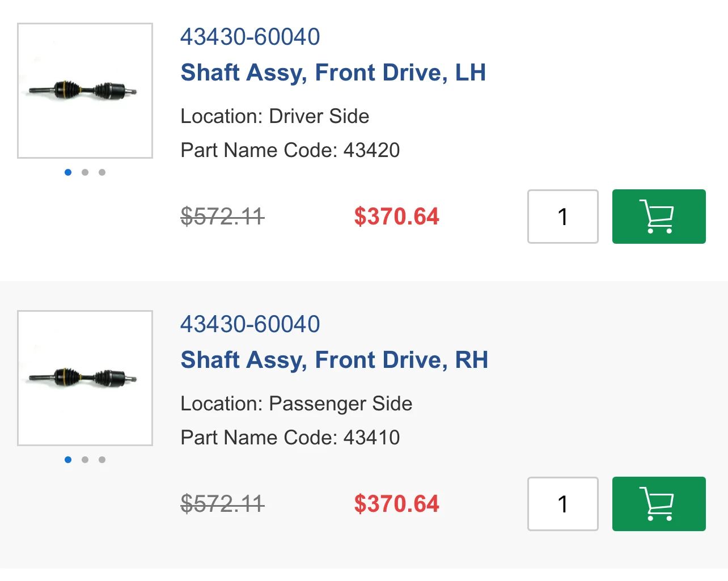Click the Part Name Code: 43410 text
Screen dimensions: 728x581
[290, 438]
